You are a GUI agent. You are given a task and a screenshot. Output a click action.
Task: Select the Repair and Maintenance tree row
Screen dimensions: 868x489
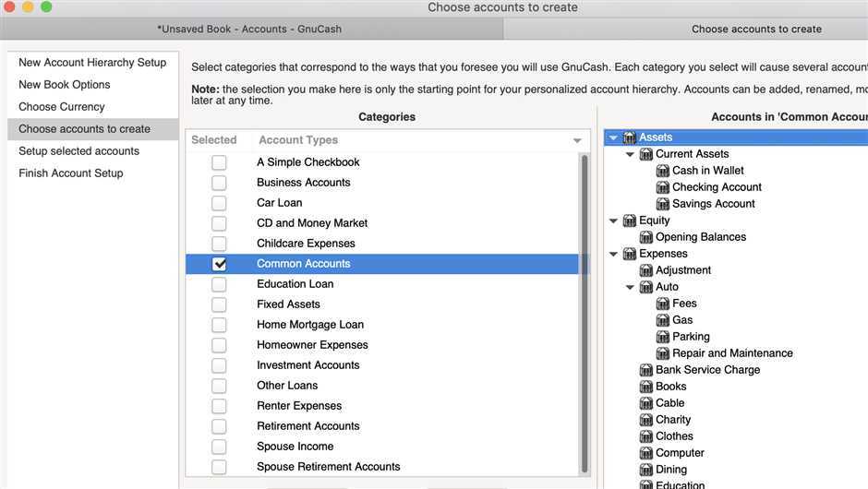pos(736,353)
